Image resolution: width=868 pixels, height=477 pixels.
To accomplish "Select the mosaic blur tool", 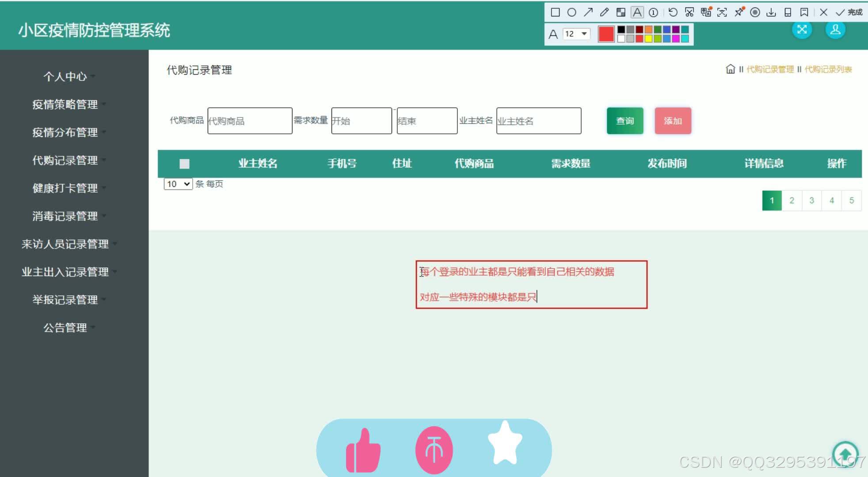I will pyautogui.click(x=621, y=12).
